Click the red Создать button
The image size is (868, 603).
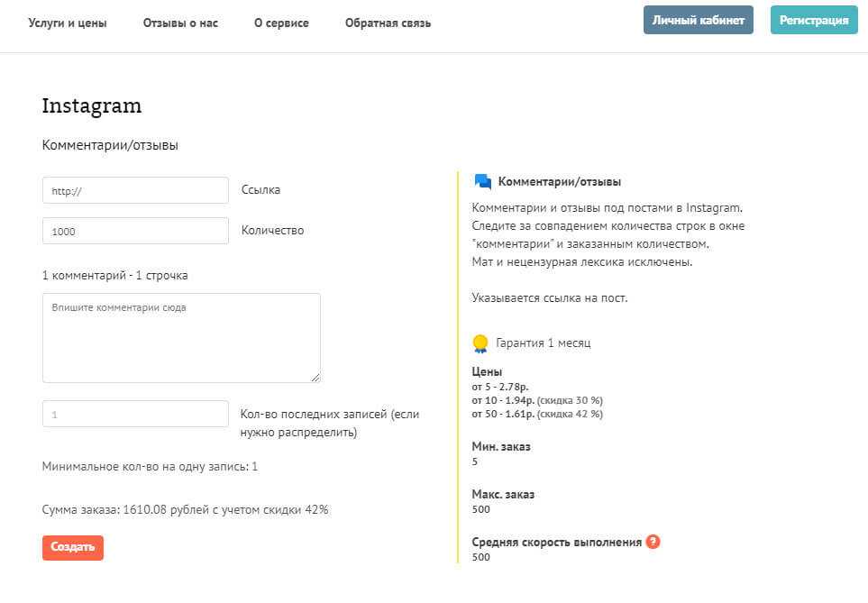[73, 547]
